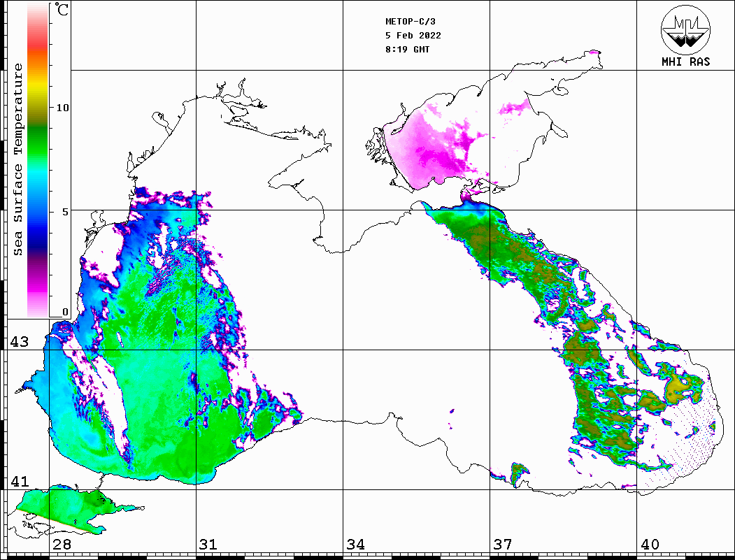Screen dimensions: 735x560
Task: Click the '0' tick on color scale
Action: tap(65, 312)
